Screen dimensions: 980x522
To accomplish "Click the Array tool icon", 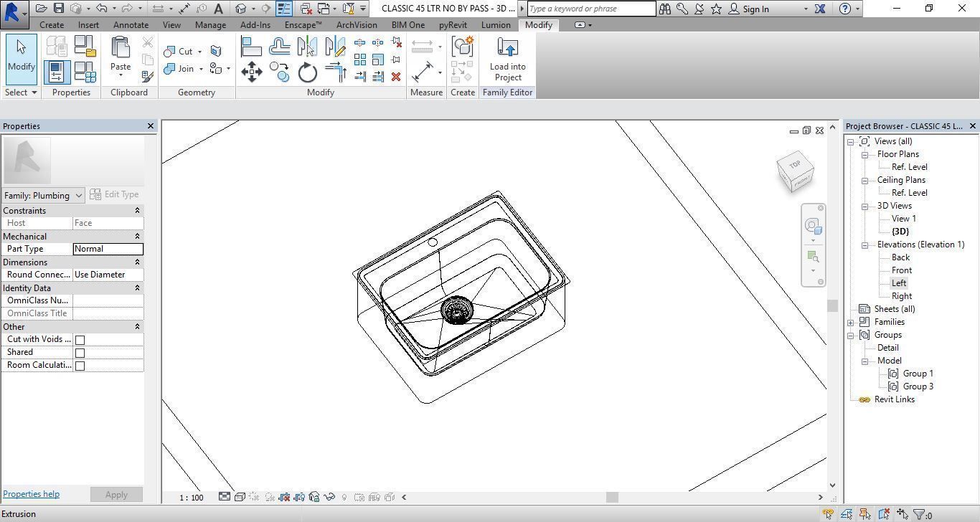I will pos(360,60).
